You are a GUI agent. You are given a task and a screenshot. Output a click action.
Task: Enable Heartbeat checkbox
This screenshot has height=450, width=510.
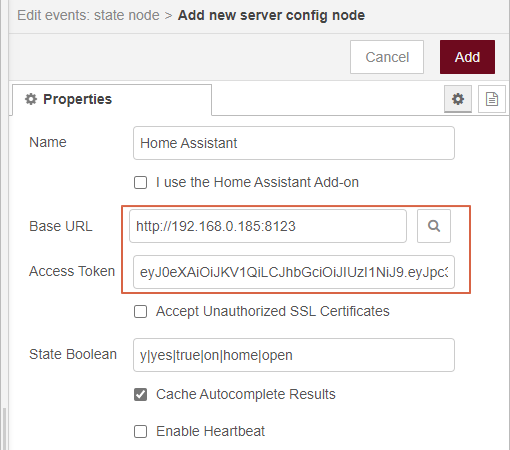[140, 431]
